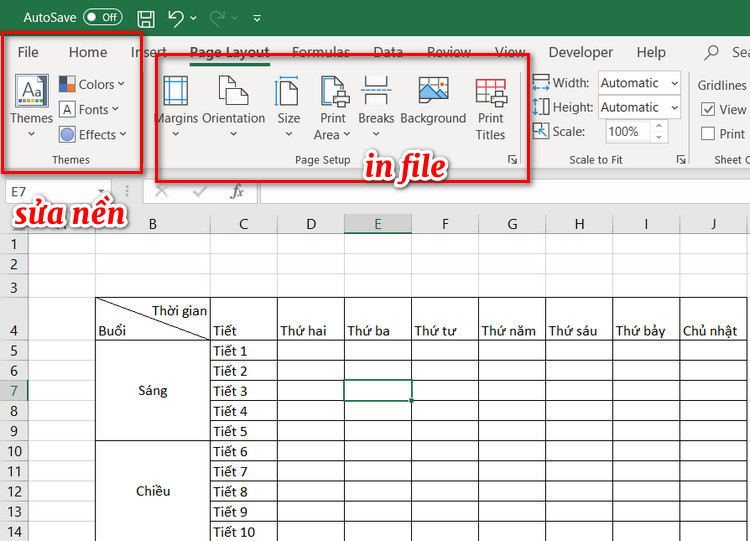Select column E header
The image size is (750, 541).
point(378,224)
